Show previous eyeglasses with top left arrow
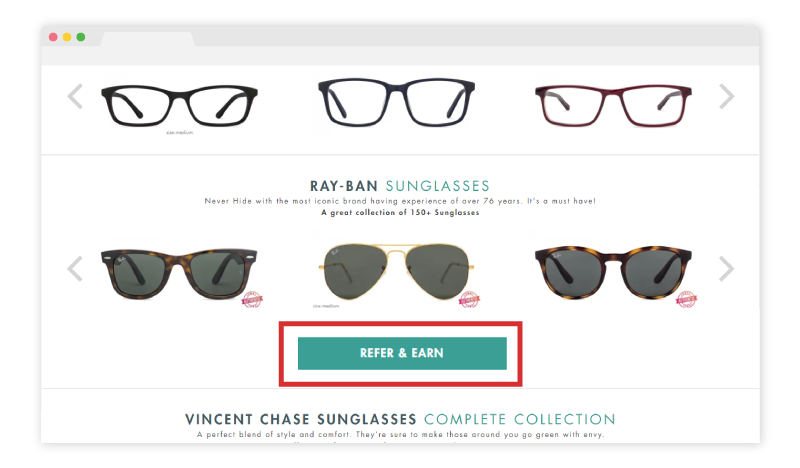Screen dimensions: 800x468 tap(75, 96)
